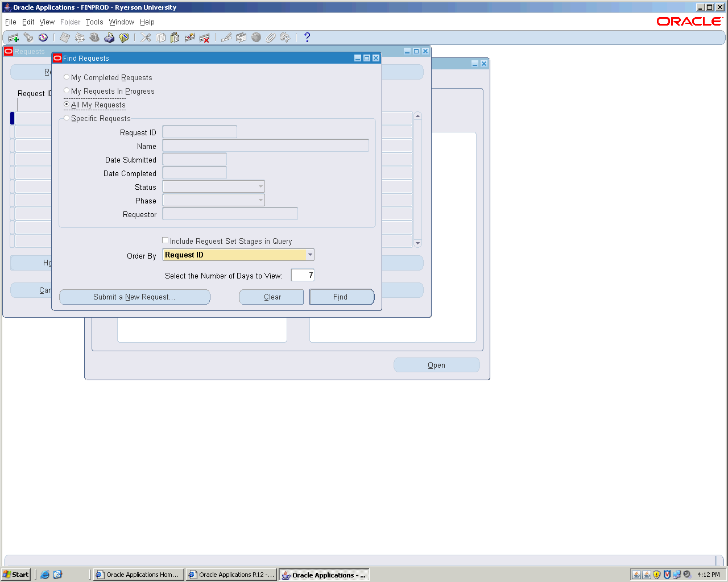
Task: Open the File menu
Action: coord(11,22)
